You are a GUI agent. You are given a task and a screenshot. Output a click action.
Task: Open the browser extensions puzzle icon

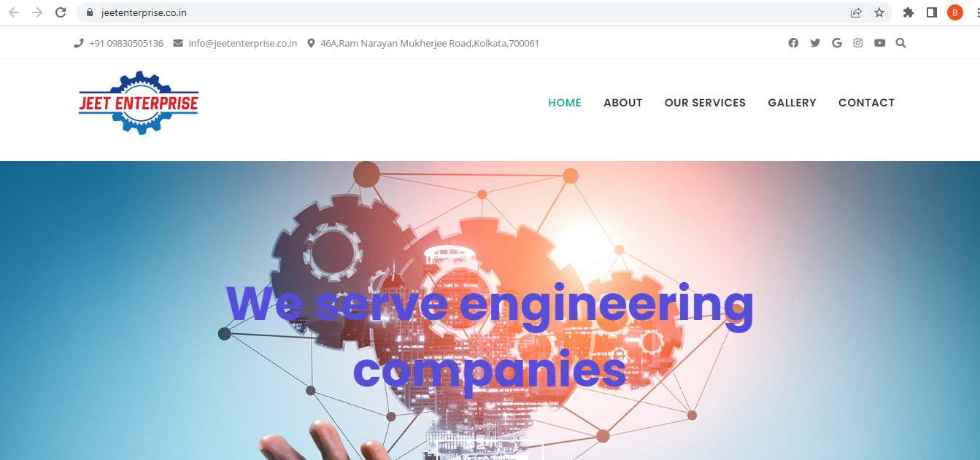point(908,12)
